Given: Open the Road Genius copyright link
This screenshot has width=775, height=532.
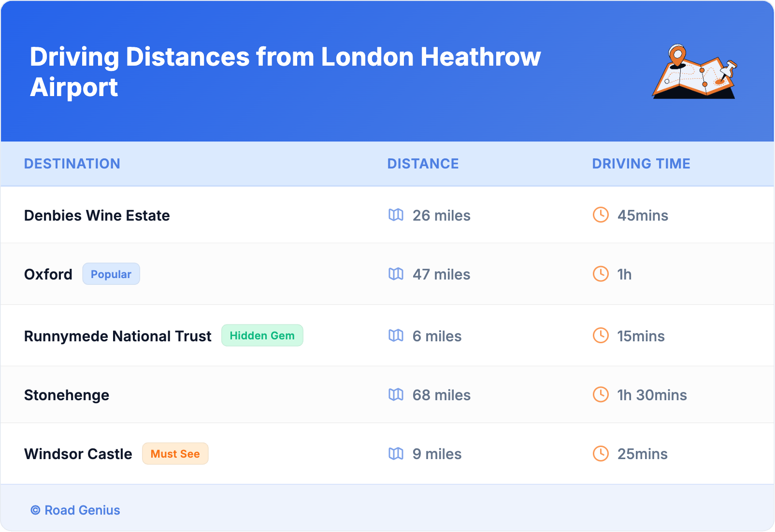Looking at the screenshot, I should (x=75, y=510).
